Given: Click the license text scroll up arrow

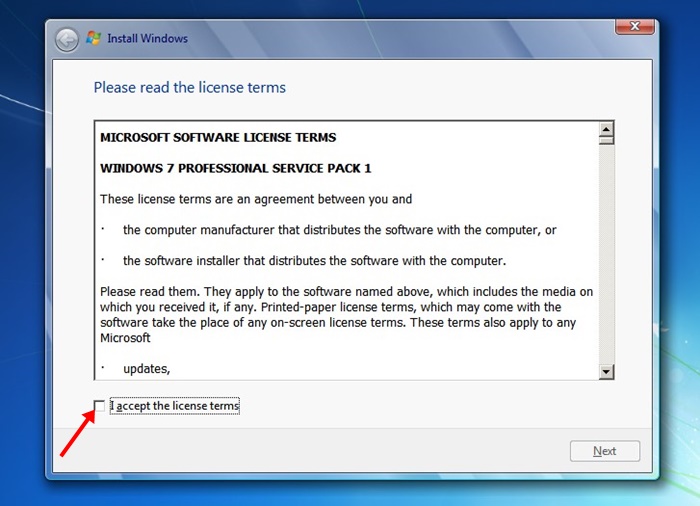Looking at the screenshot, I should click(606, 129).
